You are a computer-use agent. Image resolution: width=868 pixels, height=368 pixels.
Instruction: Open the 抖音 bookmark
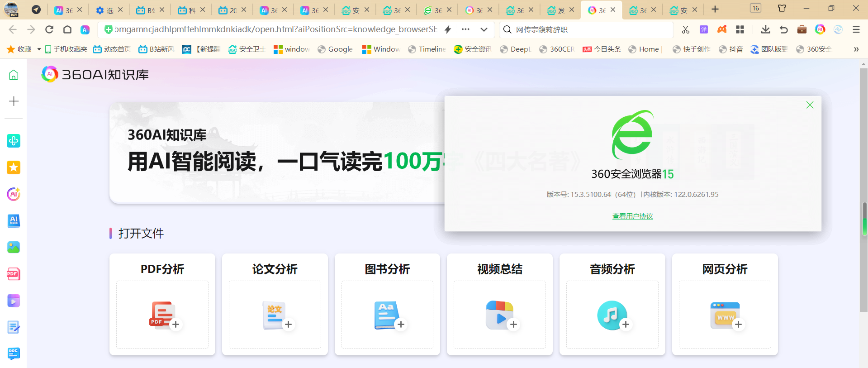731,49
